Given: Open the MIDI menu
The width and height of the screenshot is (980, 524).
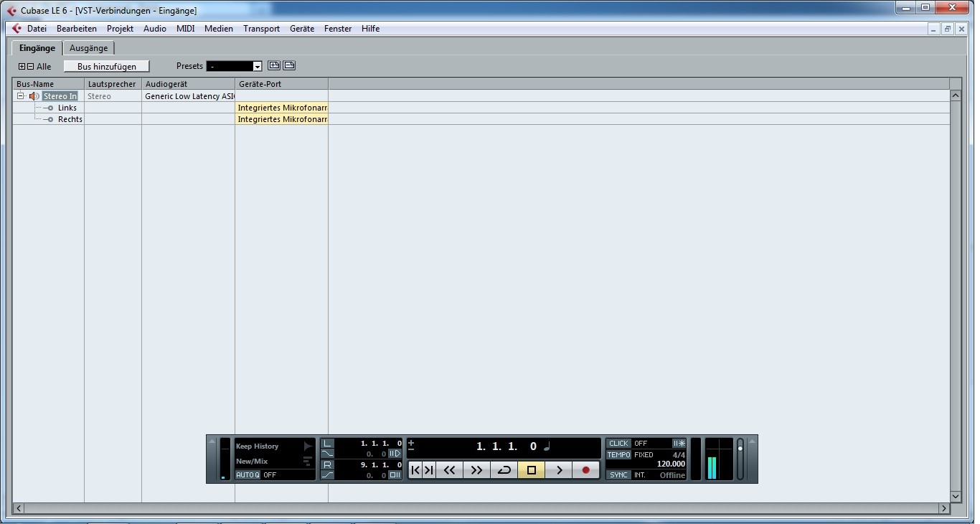Looking at the screenshot, I should [x=186, y=29].
